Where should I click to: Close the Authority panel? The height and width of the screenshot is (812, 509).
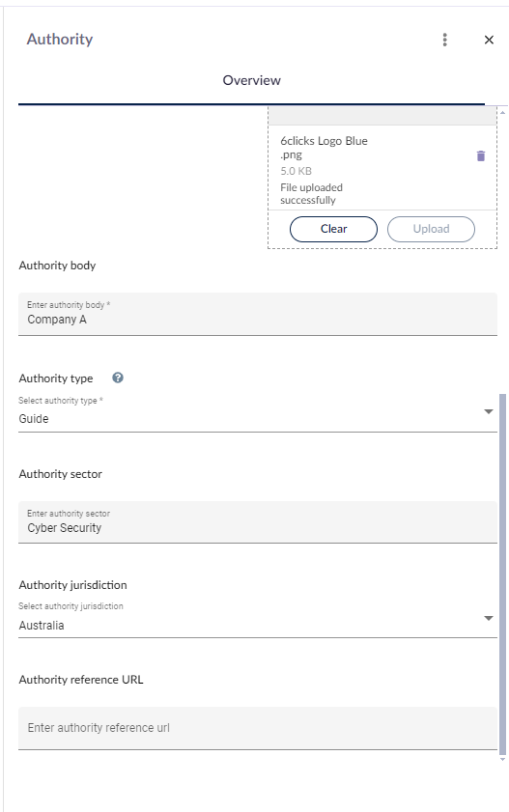pyautogui.click(x=489, y=40)
